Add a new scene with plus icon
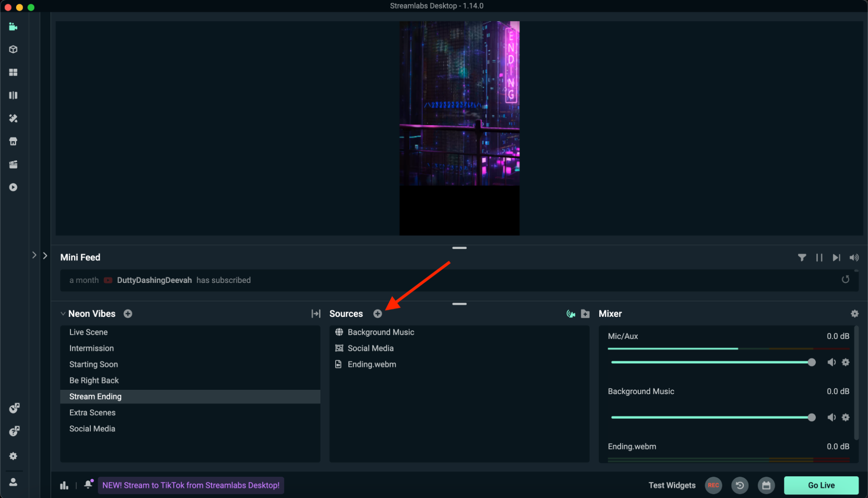Image resolution: width=868 pixels, height=498 pixels. click(128, 314)
